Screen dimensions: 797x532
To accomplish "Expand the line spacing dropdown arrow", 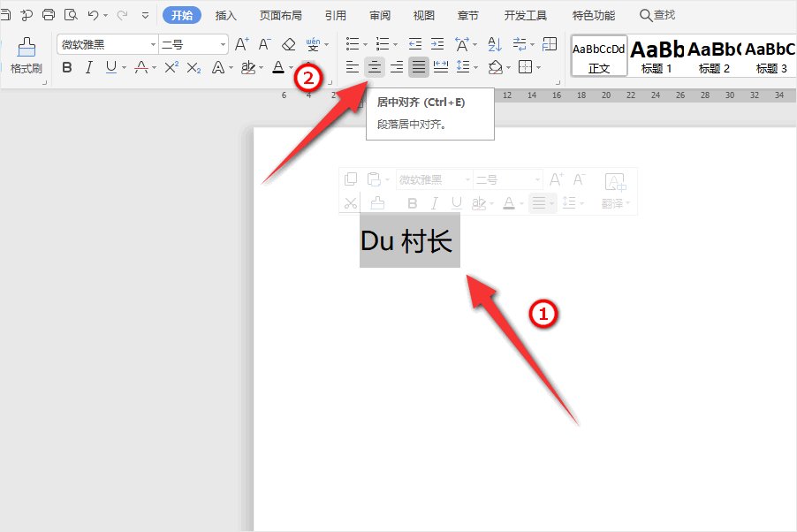I will click(x=474, y=67).
